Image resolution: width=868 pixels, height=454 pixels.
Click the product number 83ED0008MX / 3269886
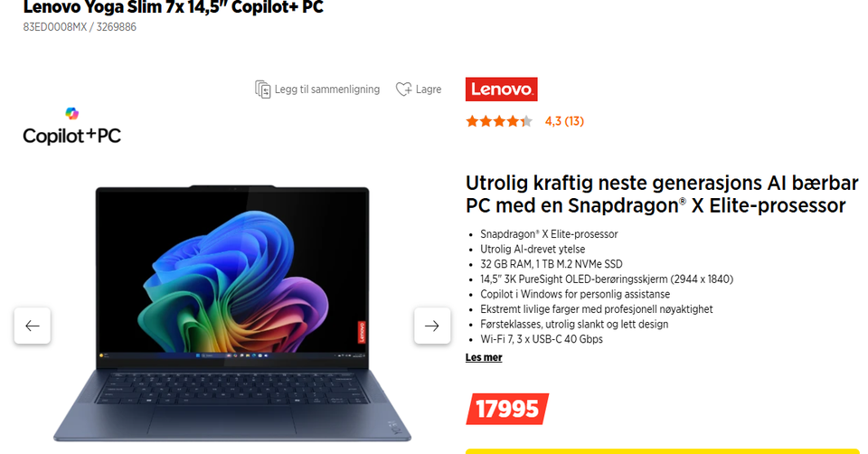point(80,27)
